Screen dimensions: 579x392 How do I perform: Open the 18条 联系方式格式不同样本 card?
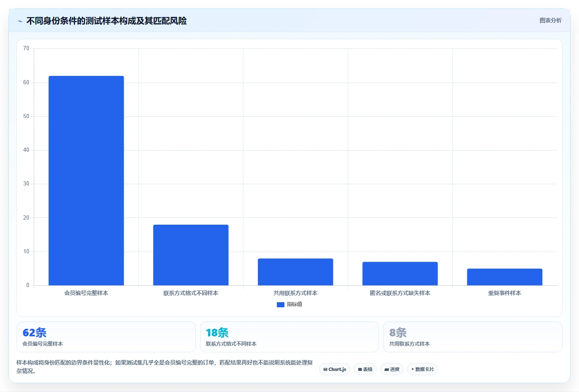[289, 337]
